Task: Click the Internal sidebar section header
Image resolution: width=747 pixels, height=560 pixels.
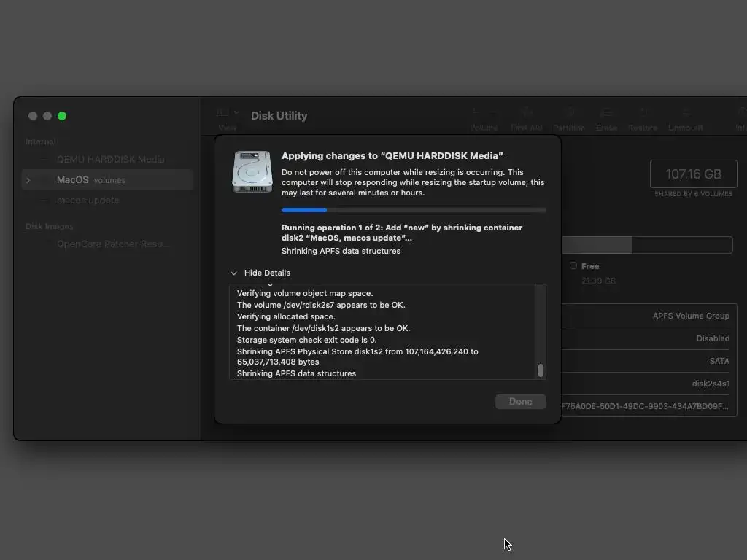Action: point(41,141)
